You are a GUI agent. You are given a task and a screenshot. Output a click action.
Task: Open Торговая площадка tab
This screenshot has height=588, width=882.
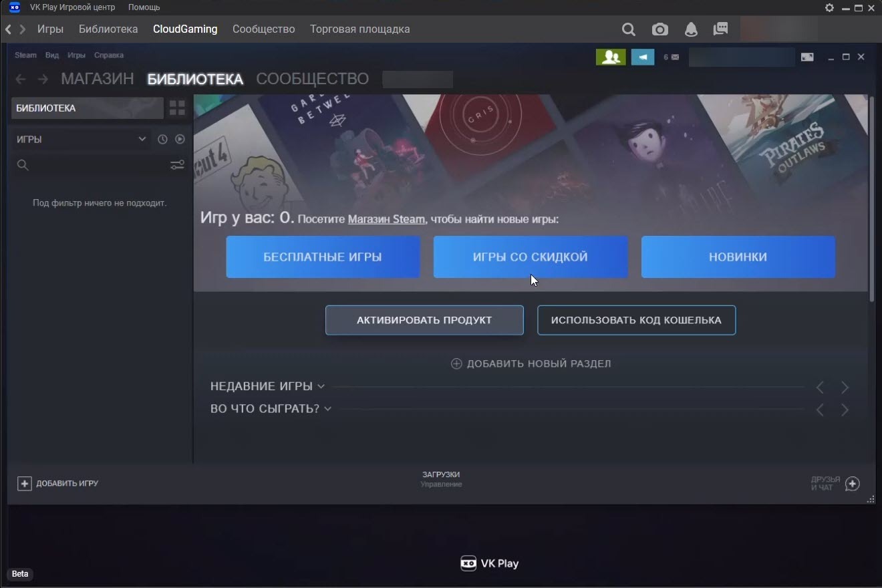tap(360, 29)
